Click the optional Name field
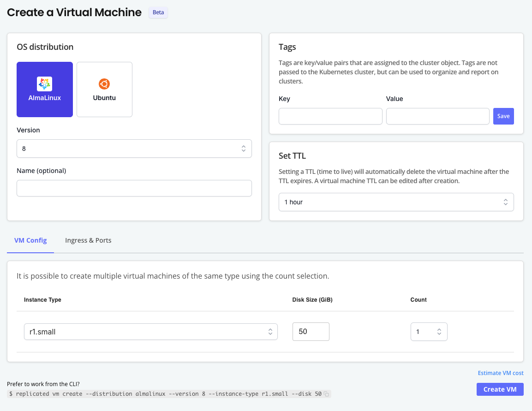Viewport: 532px width, 411px height. [x=134, y=188]
